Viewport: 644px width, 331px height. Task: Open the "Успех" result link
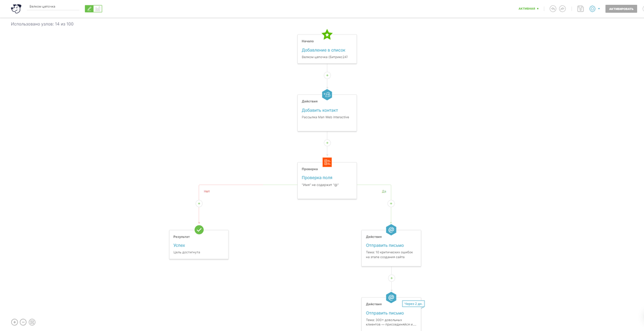[179, 245]
